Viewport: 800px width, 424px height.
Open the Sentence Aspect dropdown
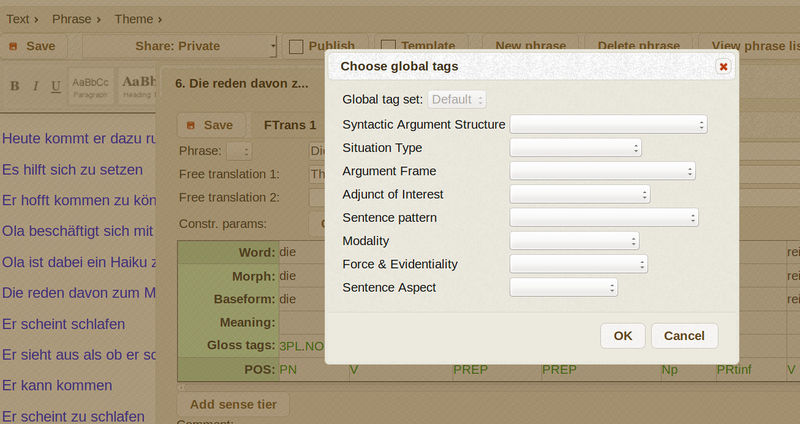click(563, 288)
